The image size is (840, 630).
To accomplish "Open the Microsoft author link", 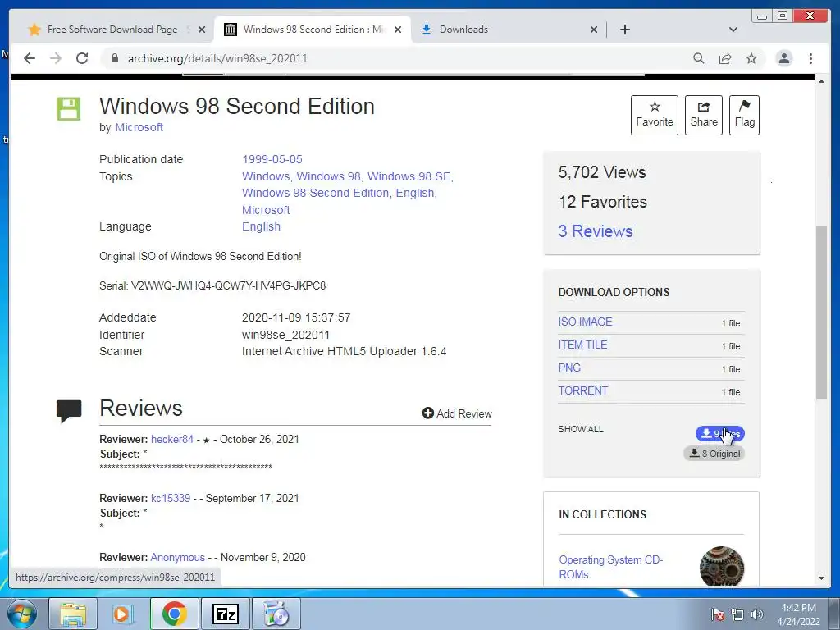I will point(139,127).
